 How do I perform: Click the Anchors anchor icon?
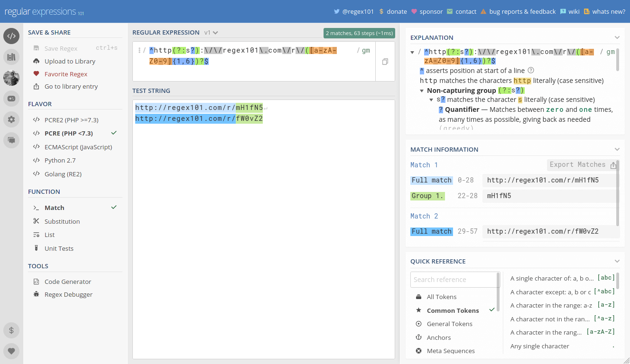pyautogui.click(x=418, y=337)
